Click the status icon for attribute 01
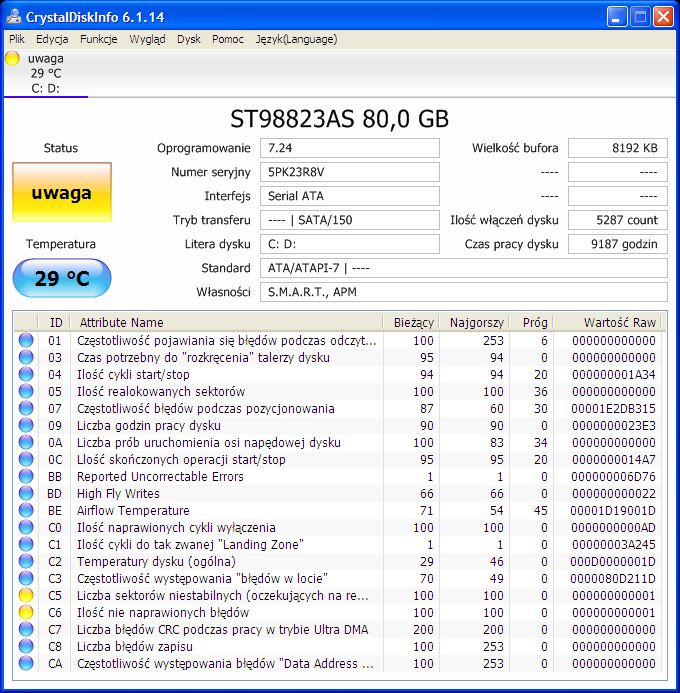The image size is (680, 693). (26, 340)
